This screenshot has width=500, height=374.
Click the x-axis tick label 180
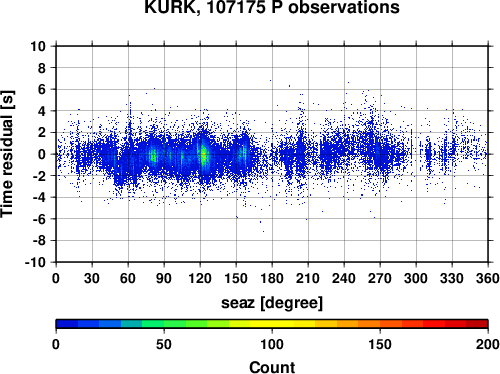pos(272,278)
